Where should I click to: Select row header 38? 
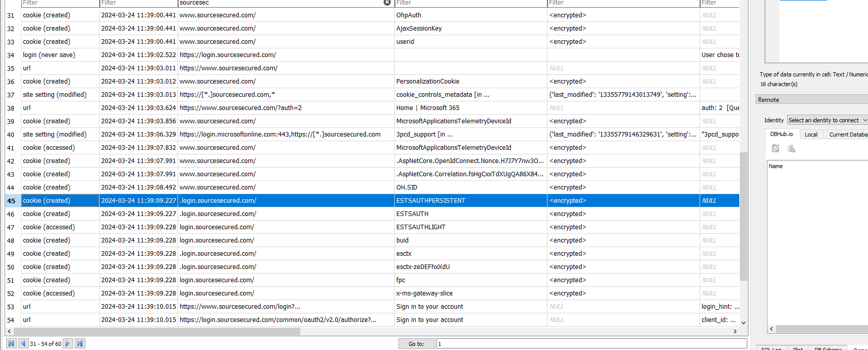click(11, 108)
